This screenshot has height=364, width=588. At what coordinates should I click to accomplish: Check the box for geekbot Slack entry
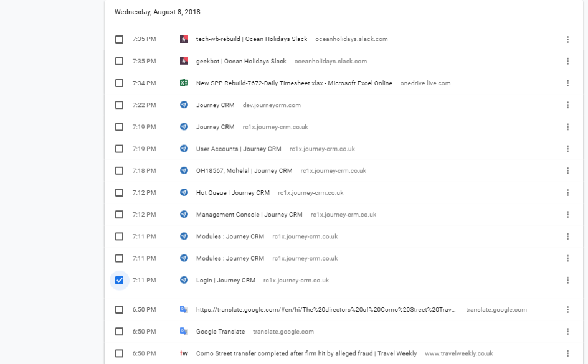tap(119, 61)
